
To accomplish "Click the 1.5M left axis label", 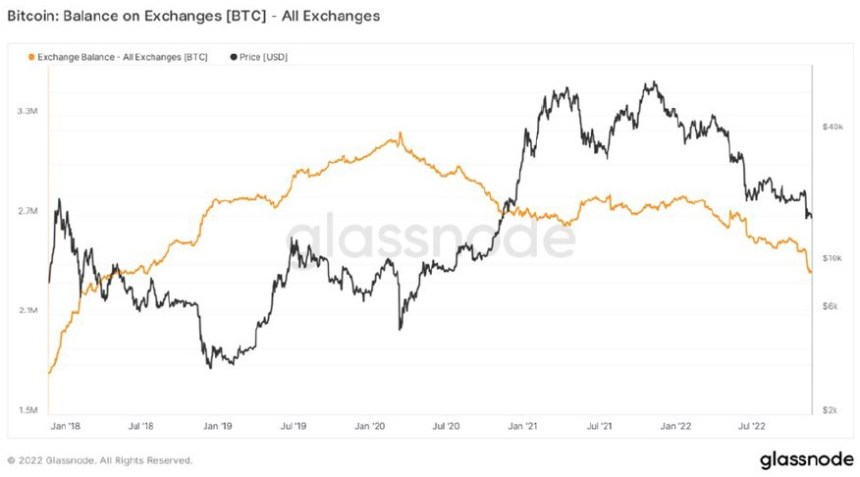I will [27, 410].
